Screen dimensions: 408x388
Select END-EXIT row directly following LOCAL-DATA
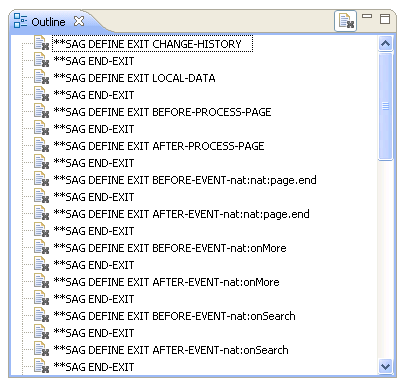coord(94,95)
